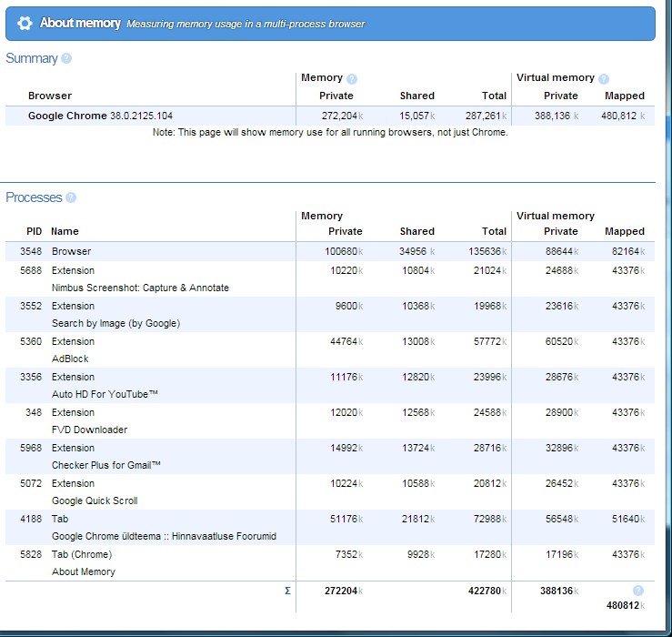Click Search by Image (by Google) extension

[115, 323]
